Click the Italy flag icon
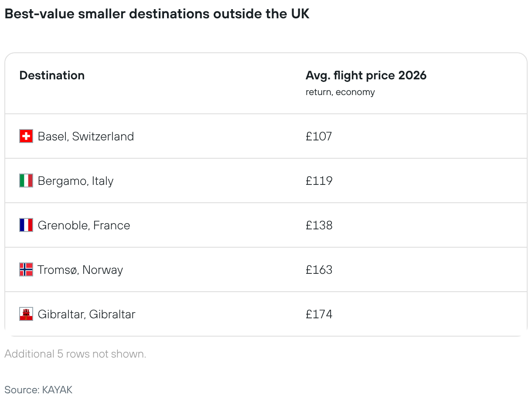The width and height of the screenshot is (532, 402). tap(26, 181)
